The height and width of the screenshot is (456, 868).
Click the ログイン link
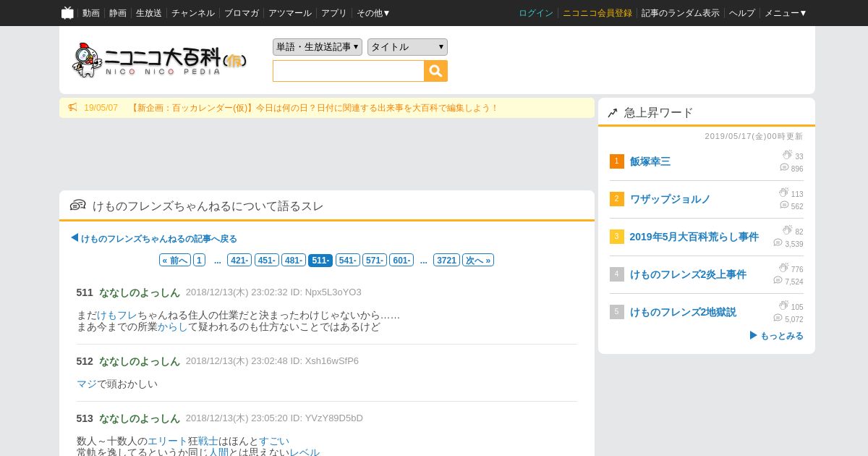point(536,13)
